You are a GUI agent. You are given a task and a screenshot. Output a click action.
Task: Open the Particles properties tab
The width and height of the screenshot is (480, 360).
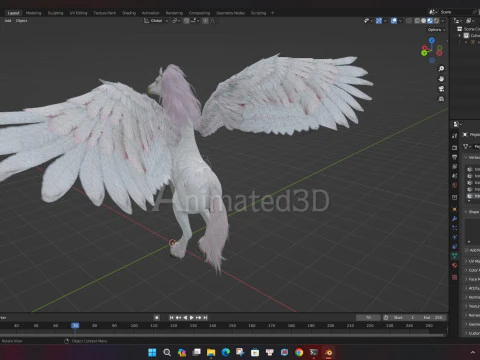pos(455,228)
